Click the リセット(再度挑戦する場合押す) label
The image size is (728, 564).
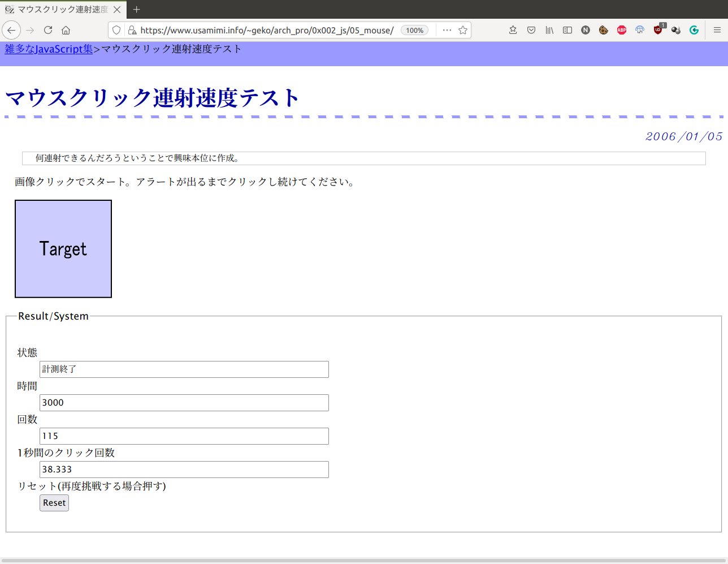[x=92, y=486]
